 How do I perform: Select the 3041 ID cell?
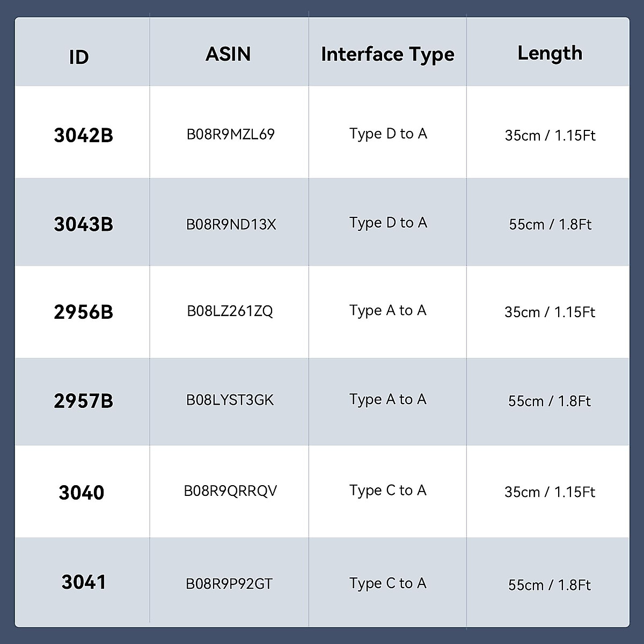pyautogui.click(x=83, y=582)
